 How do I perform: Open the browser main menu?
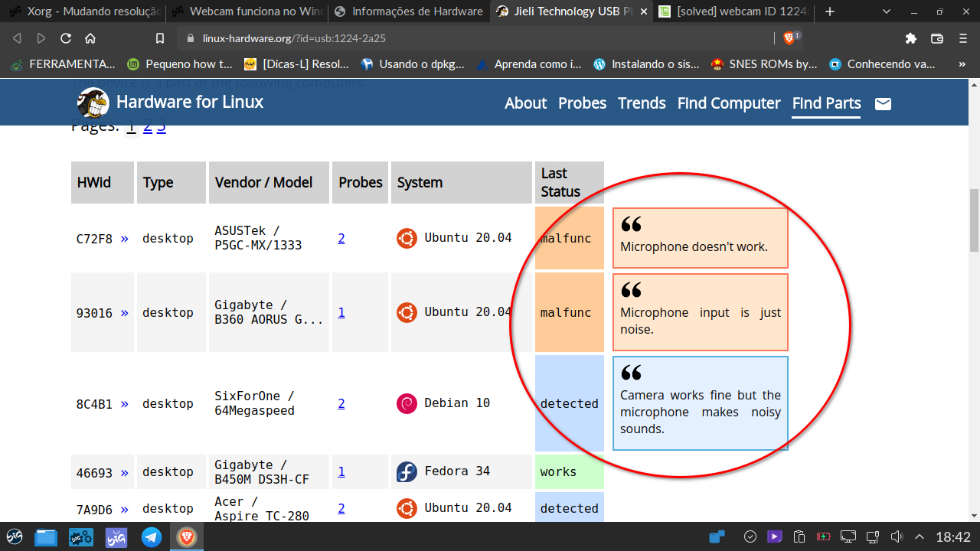[962, 38]
